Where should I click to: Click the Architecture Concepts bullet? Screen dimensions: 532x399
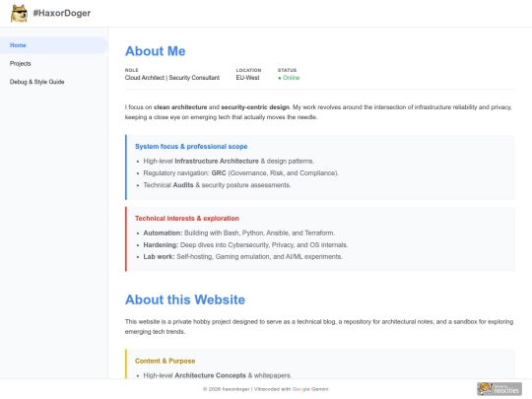pyautogui.click(x=217, y=375)
